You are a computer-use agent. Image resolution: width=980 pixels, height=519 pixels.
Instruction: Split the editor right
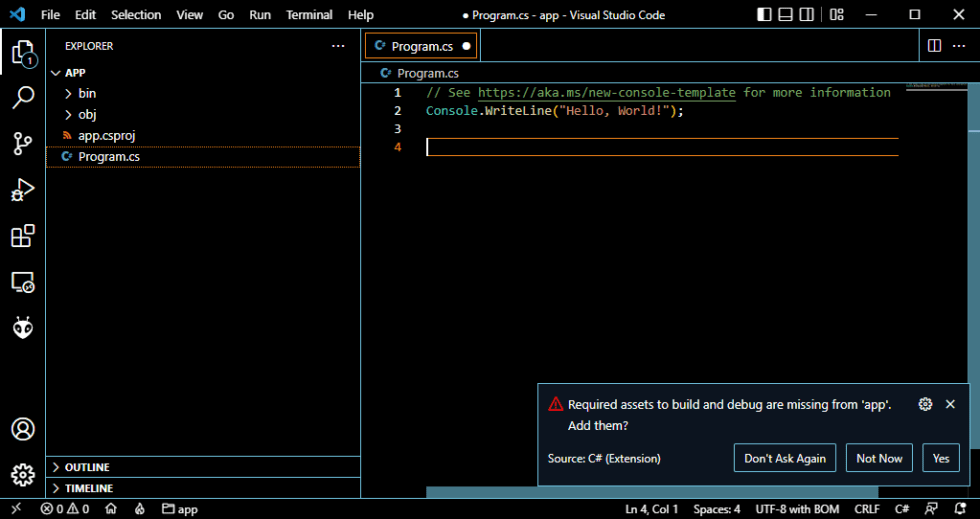tap(934, 46)
